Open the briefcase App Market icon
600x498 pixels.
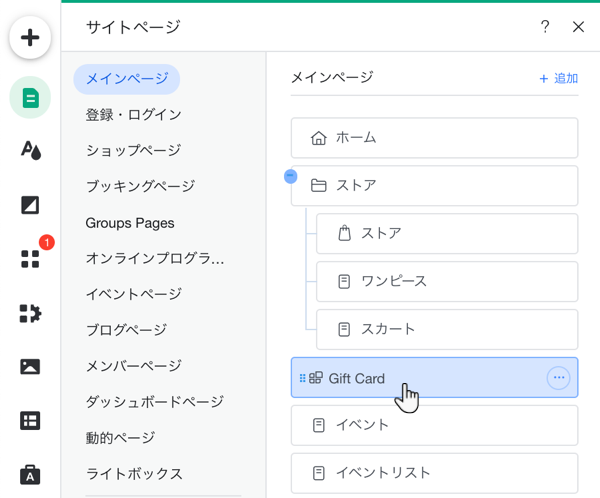[x=30, y=473]
